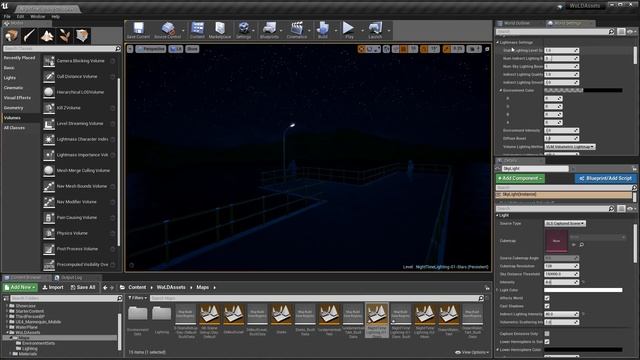Screen dimensions: 640x360
Task: Open the Content toolbar icon
Action: click(198, 28)
